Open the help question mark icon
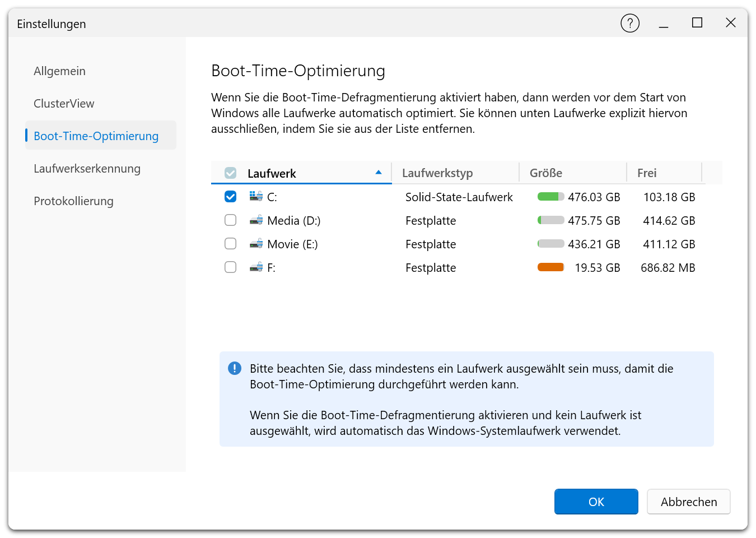The width and height of the screenshot is (756, 538). click(630, 23)
